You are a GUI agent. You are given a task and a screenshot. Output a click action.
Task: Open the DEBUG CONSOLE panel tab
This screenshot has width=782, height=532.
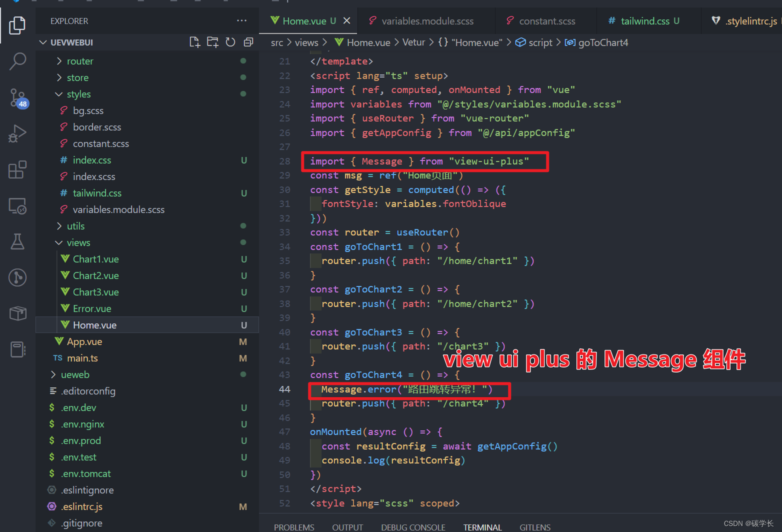(413, 527)
